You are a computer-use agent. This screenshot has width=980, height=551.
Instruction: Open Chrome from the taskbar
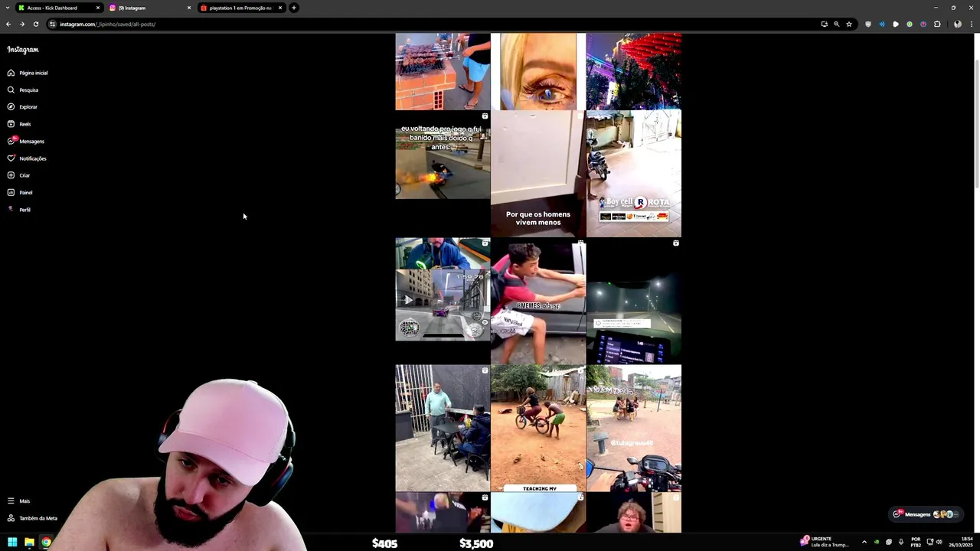[46, 543]
